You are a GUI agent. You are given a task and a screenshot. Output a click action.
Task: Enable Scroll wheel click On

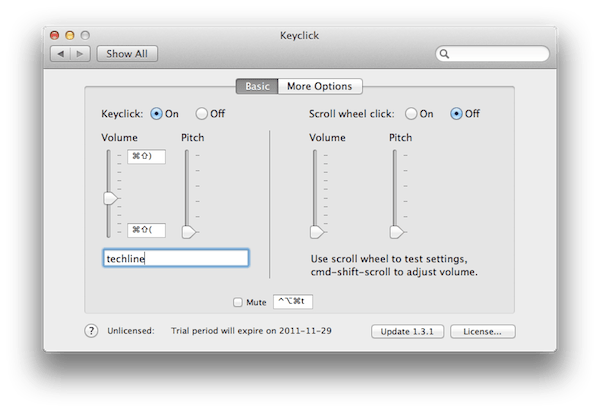click(411, 114)
